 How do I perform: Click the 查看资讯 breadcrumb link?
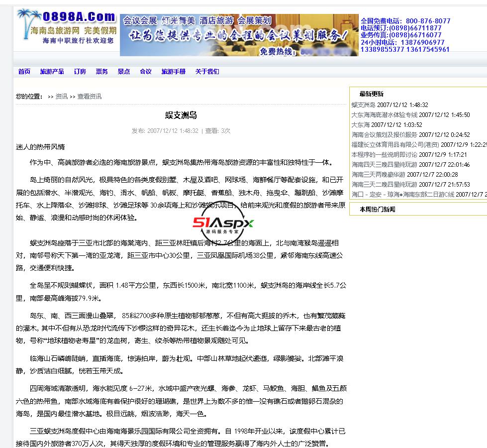(x=90, y=97)
